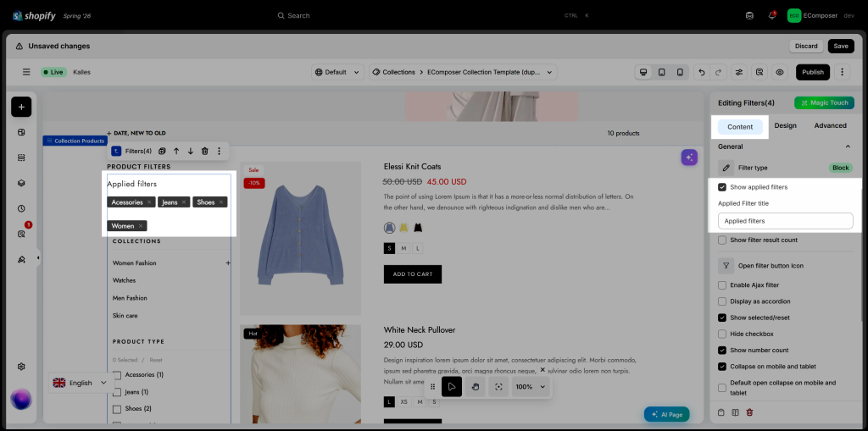Discard unsaved changes
The image size is (868, 431).
pos(806,46)
